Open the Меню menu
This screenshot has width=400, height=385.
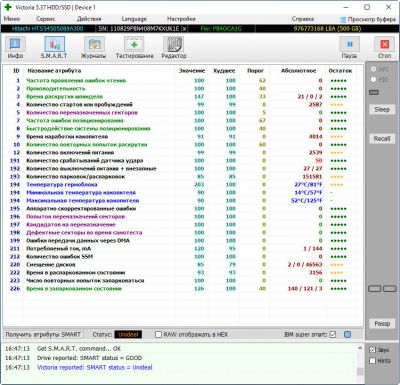tap(12, 19)
